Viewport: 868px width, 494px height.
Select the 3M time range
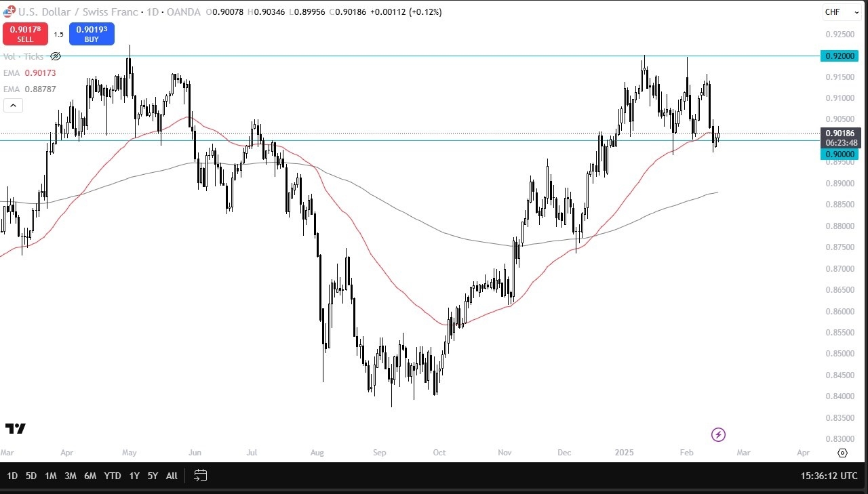click(71, 476)
